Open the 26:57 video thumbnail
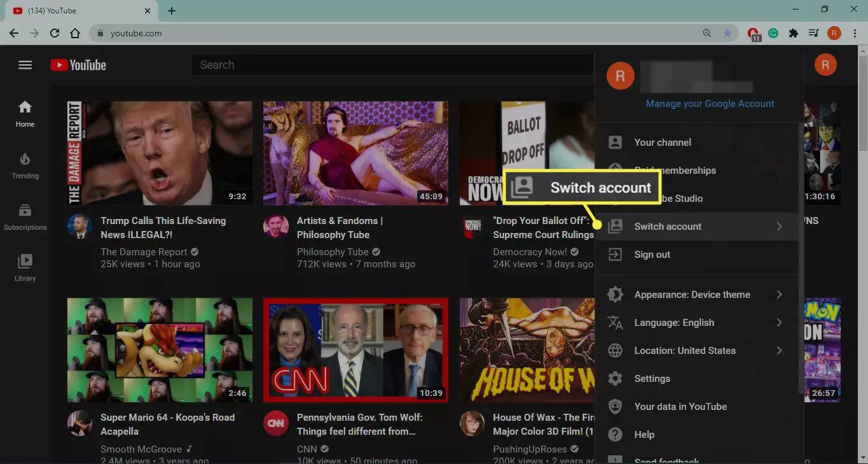The image size is (868, 464). click(822, 350)
